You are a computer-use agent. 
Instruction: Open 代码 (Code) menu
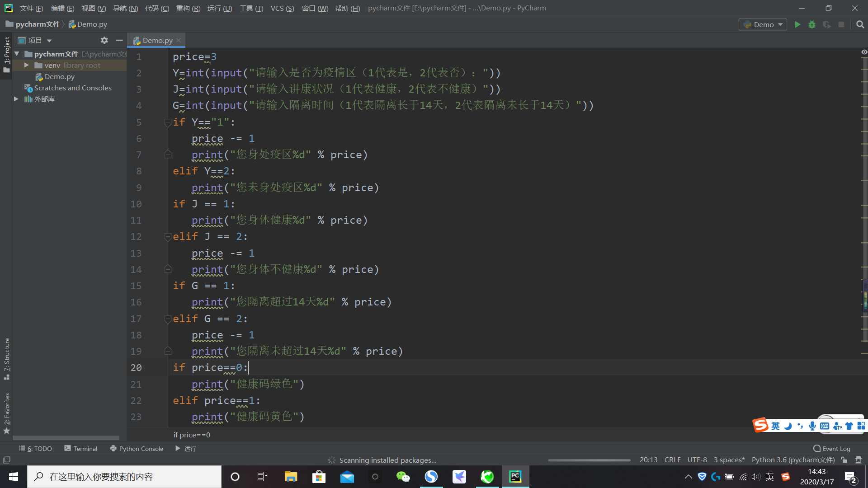point(157,8)
